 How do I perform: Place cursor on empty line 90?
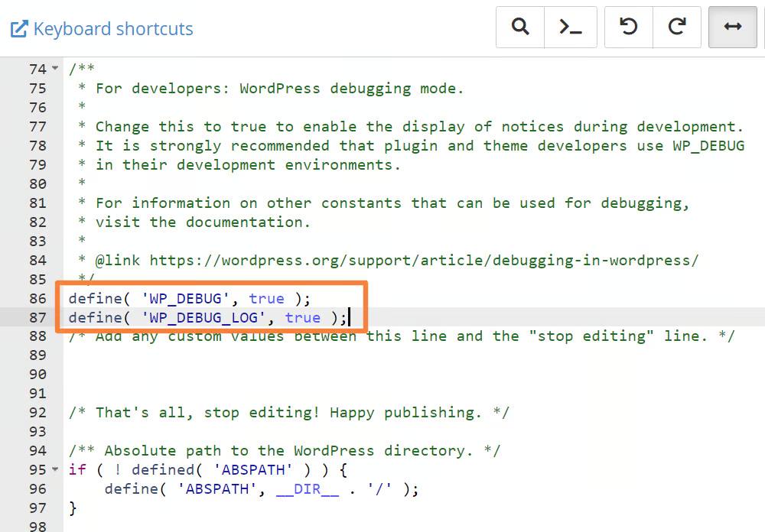pyautogui.click(x=229, y=375)
